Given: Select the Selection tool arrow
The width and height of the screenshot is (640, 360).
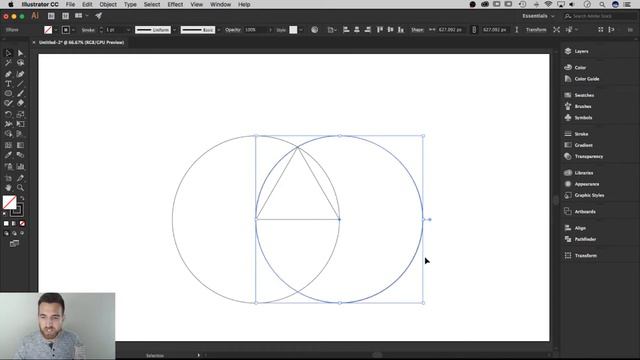Looking at the screenshot, I should 8,53.
